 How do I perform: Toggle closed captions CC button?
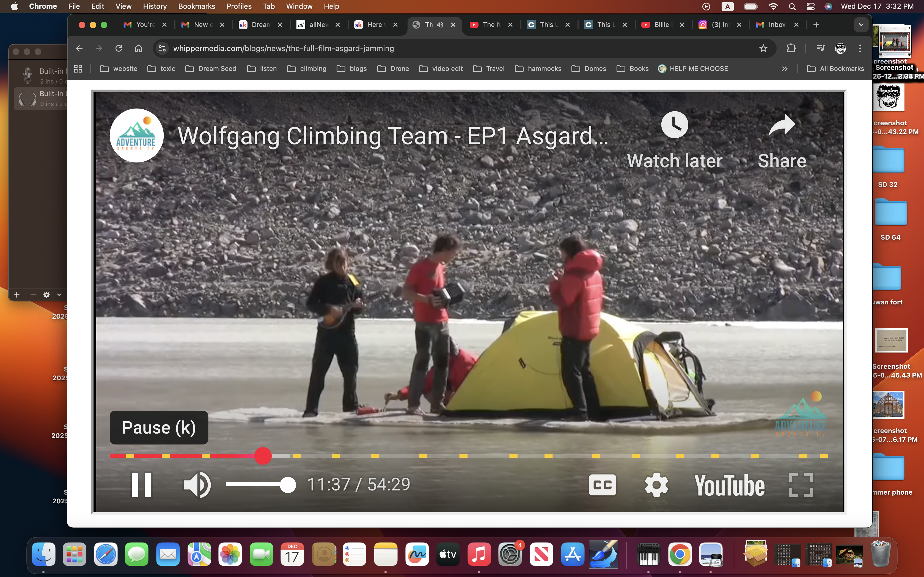(x=602, y=485)
